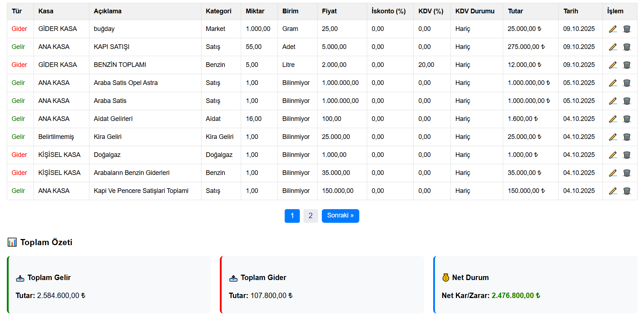Edit the Arabaların Benzin Giderleri entry
The width and height of the screenshot is (644, 320).
[x=613, y=173]
